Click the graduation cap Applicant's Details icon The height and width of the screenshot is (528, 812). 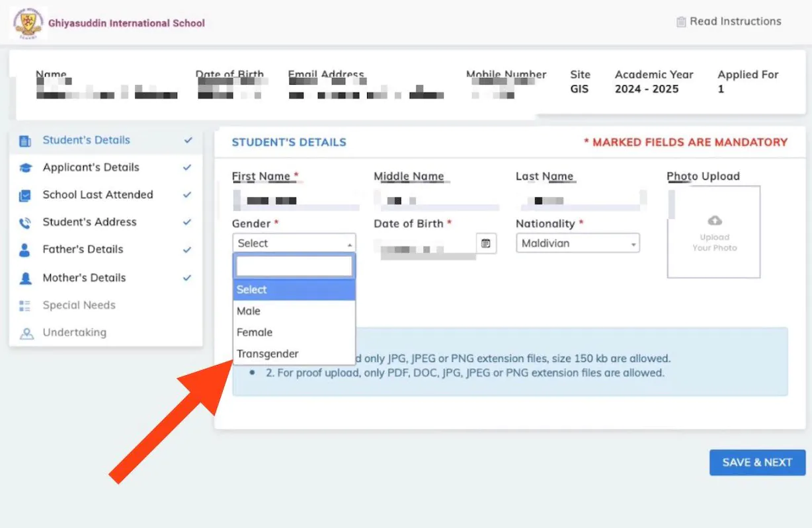25,168
